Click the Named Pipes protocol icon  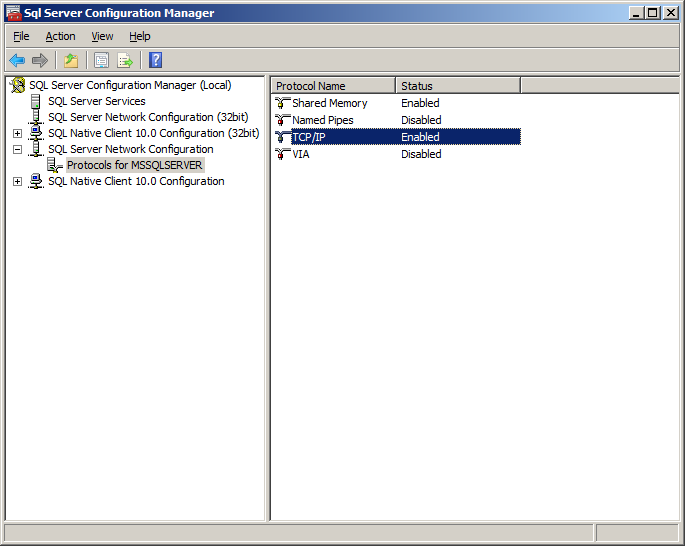click(283, 120)
